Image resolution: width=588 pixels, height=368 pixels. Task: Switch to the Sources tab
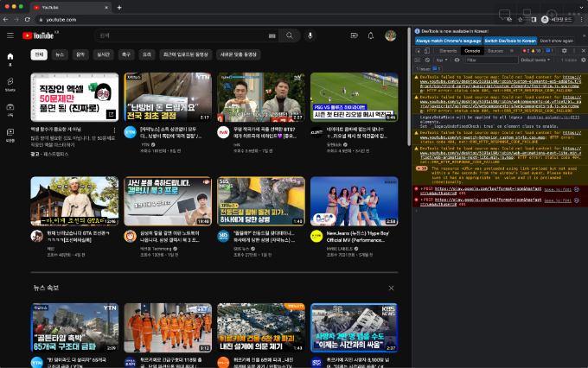(x=495, y=51)
